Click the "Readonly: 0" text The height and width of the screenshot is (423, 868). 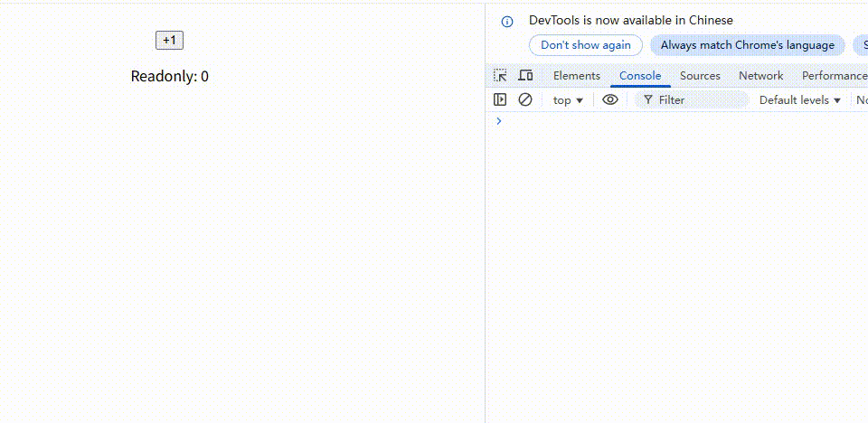pyautogui.click(x=169, y=77)
